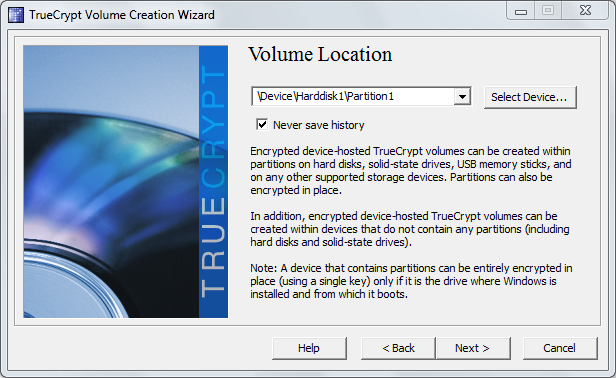
Task: Click the greyed-out maximize window button
Action: click(548, 11)
